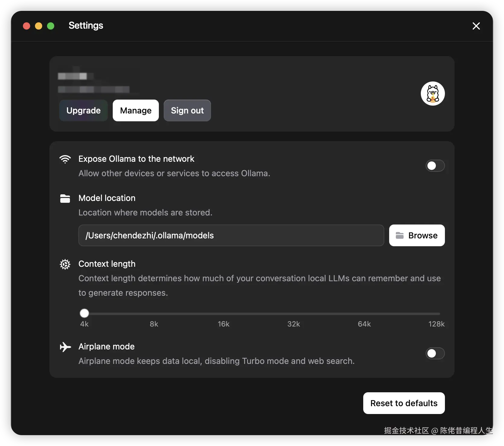Click the Context length description paragraph
The width and height of the screenshot is (504, 446).
point(260,285)
